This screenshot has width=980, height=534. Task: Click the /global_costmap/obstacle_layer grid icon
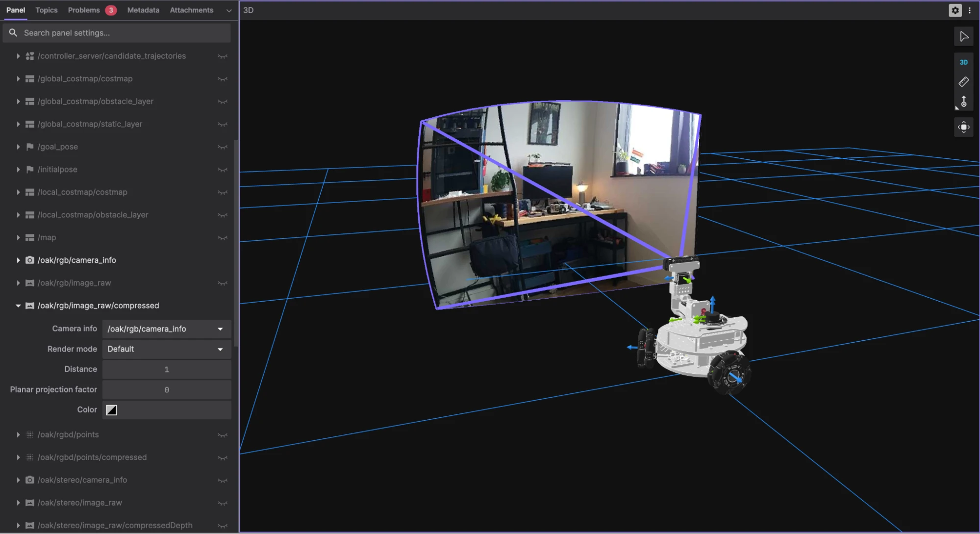pos(30,102)
